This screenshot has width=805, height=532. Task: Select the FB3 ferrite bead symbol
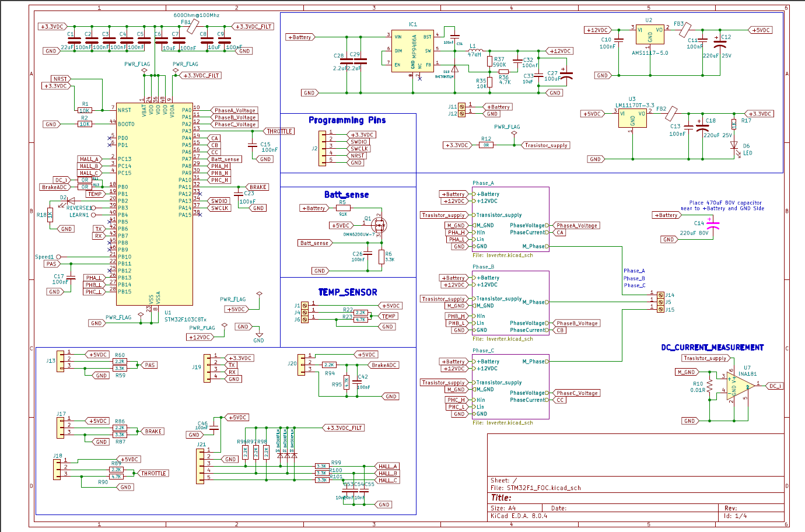click(685, 30)
